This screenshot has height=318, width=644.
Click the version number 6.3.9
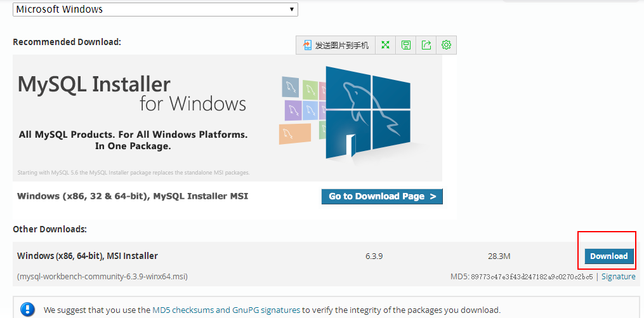374,256
